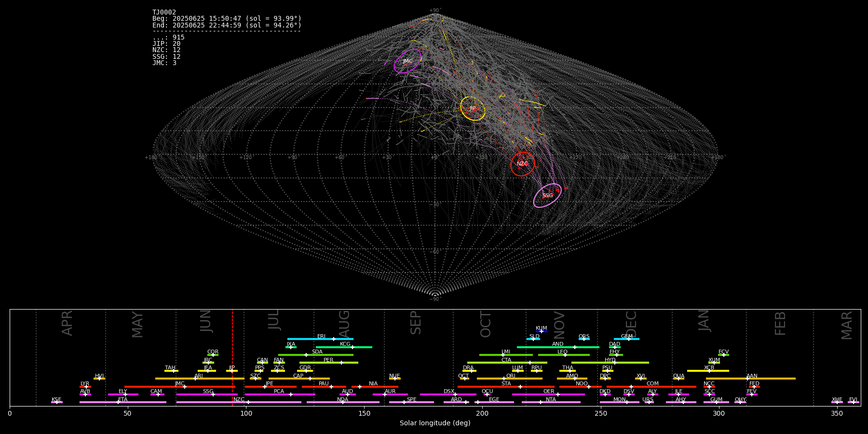Viewport: 868px width, 434px height.
Task: Select the HVI shower bar
Action: click(x=99, y=379)
